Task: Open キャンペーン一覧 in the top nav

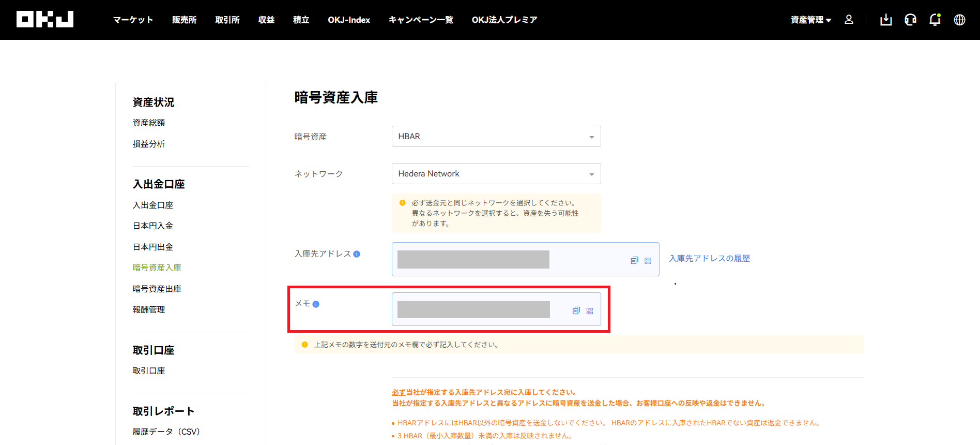Action: (x=421, y=20)
